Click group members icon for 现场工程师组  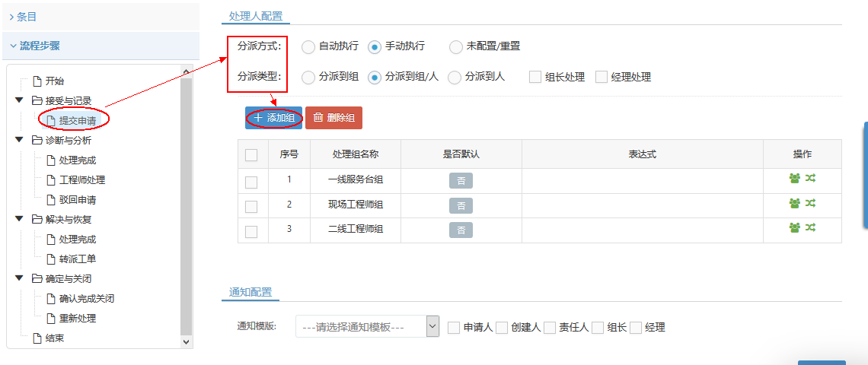pos(795,204)
